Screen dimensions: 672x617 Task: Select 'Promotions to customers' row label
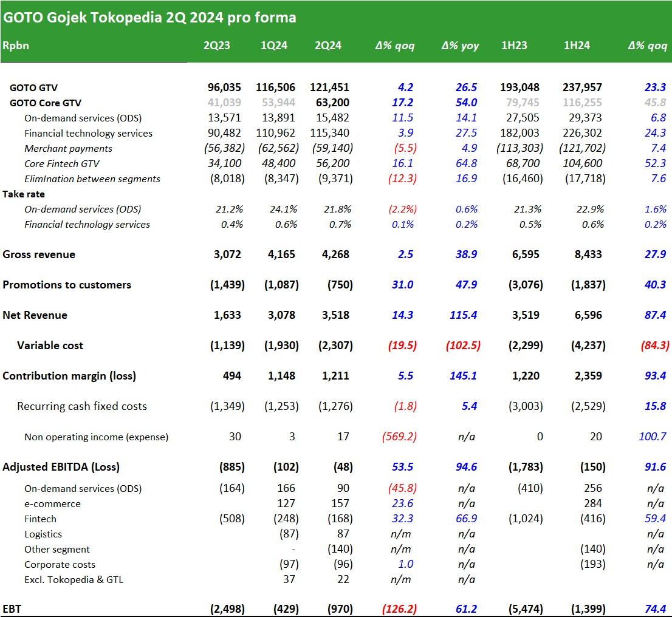(x=67, y=285)
